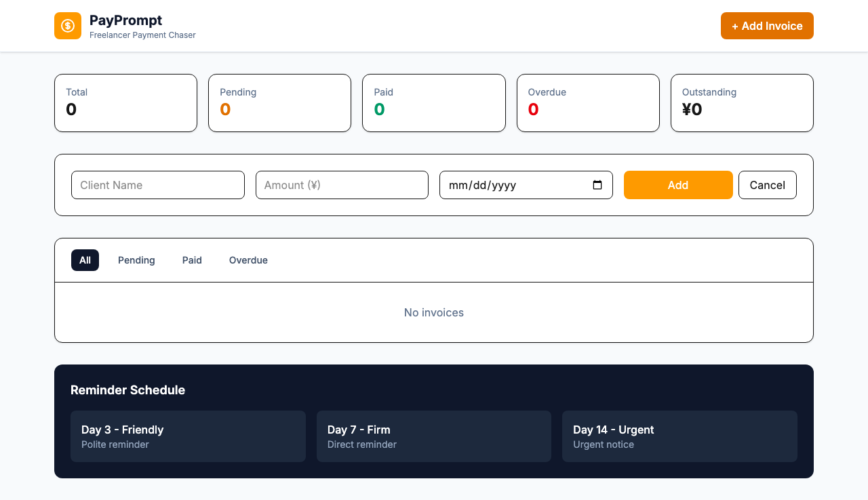Open the calendar icon in the date field
Screen dimensions: 868x500
pos(597,184)
